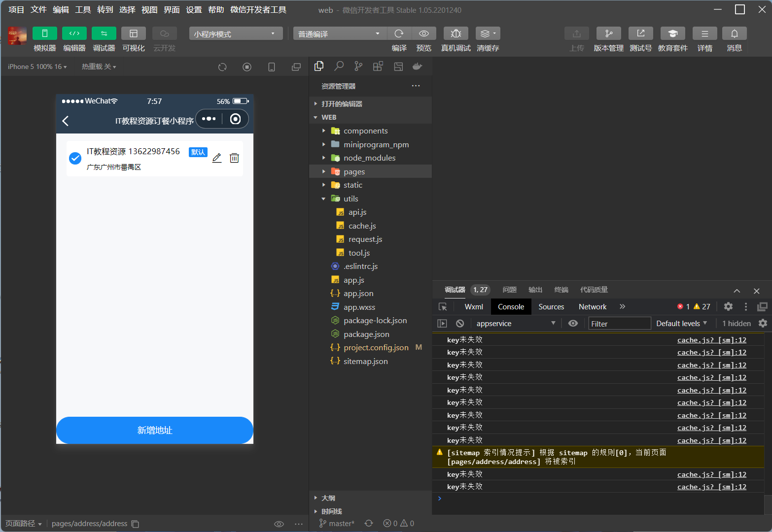The image size is (772, 532).
Task: Open version management (版本管理)
Action: click(609, 33)
